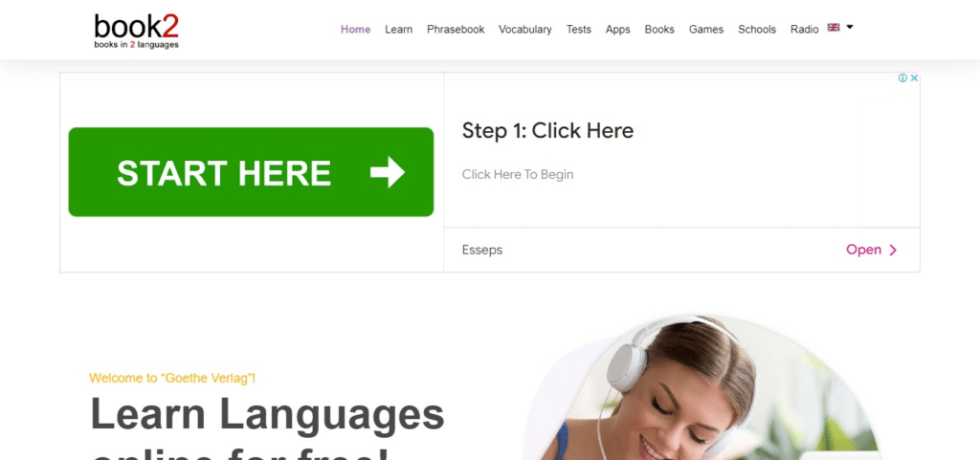
Task: Click the pink Open link in ad
Action: [x=864, y=250]
